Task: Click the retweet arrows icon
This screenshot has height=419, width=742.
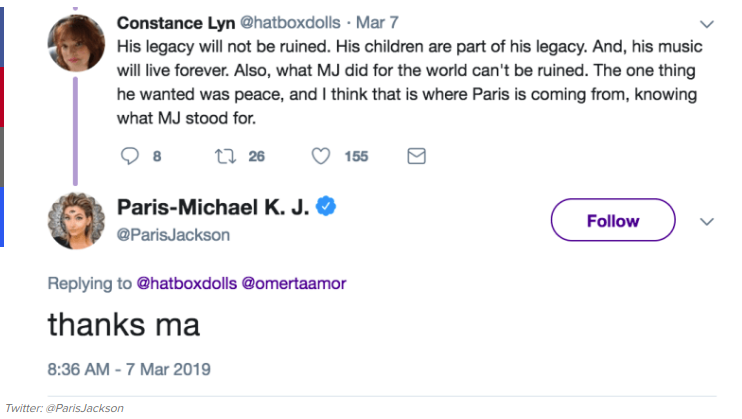Action: (x=225, y=156)
